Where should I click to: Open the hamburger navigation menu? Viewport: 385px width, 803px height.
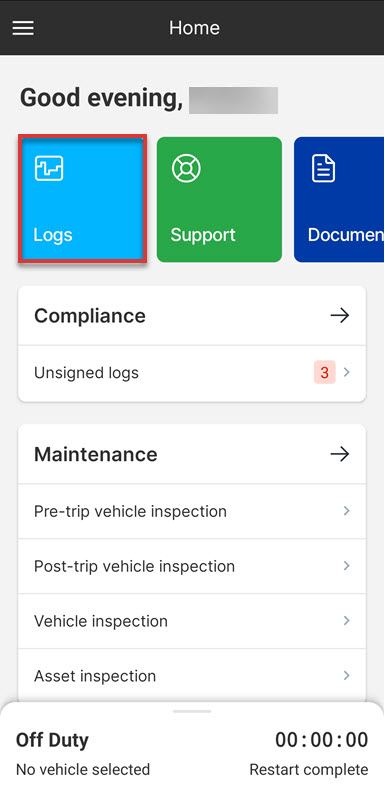click(23, 28)
